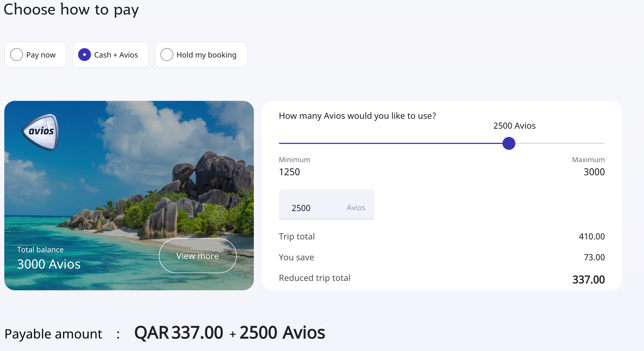Click the Payable amount summary text
Image resolution: width=644 pixels, height=351 pixels.
point(54,334)
